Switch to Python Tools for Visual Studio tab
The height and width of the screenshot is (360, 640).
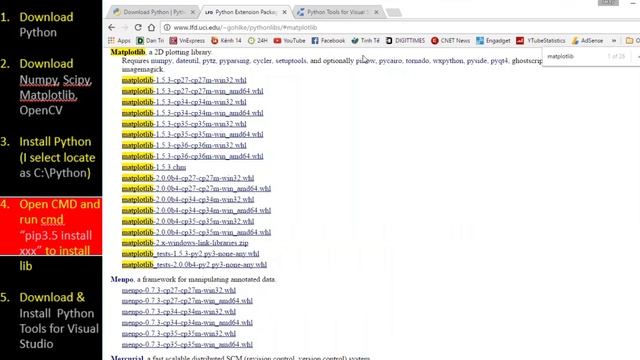coord(338,12)
